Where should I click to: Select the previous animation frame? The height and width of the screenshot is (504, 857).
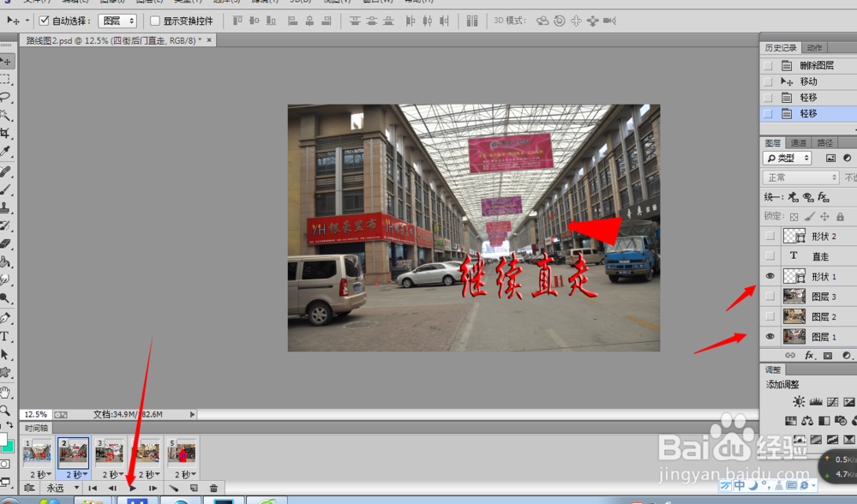tap(112, 489)
